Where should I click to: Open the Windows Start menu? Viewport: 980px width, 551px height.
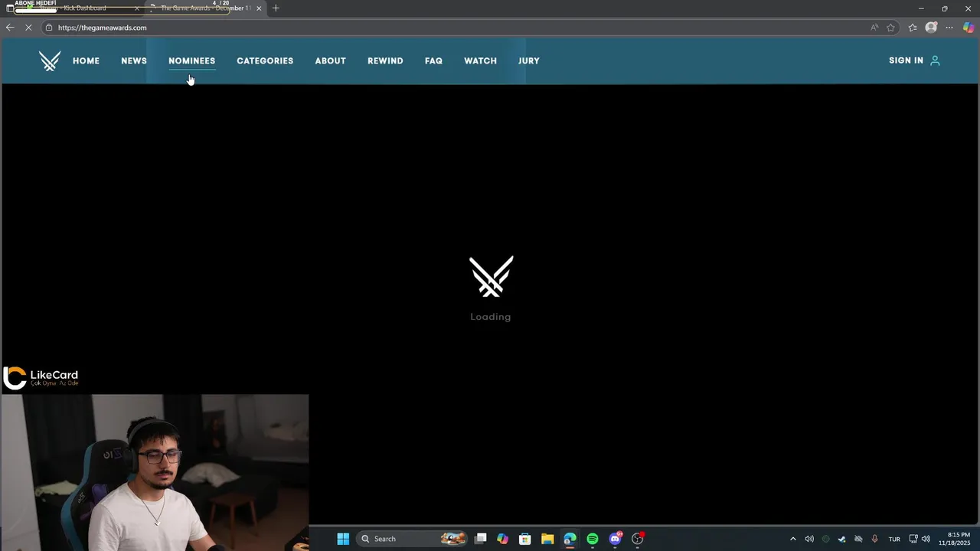click(343, 539)
